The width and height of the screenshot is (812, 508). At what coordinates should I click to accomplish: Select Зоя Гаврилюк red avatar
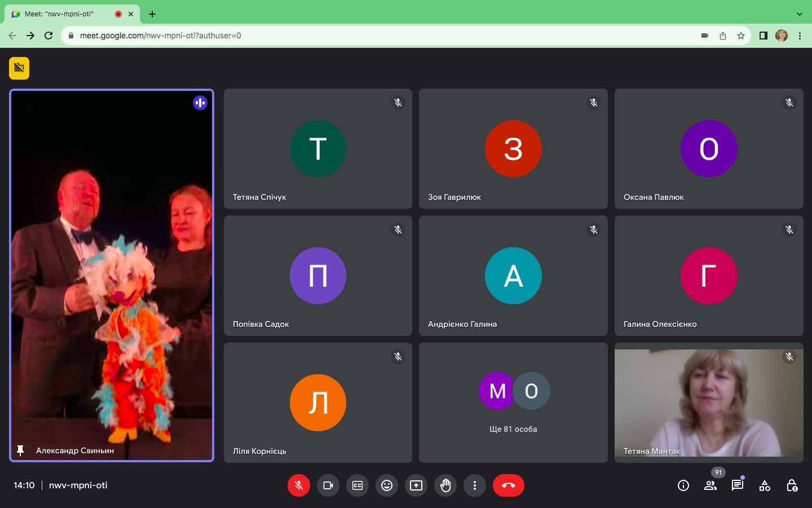point(513,148)
